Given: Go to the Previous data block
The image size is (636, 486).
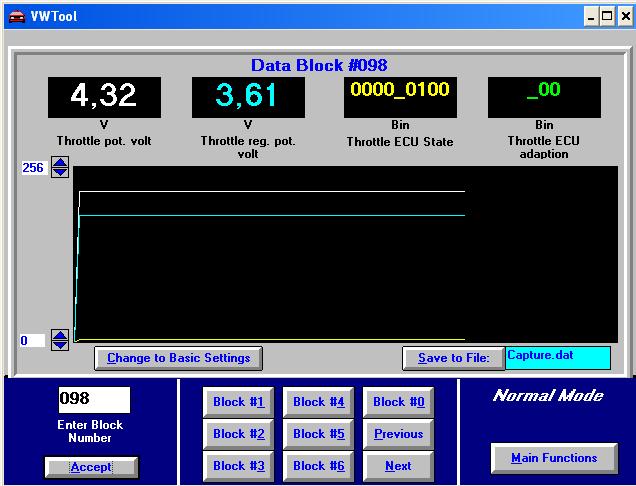Looking at the screenshot, I should pos(398,434).
